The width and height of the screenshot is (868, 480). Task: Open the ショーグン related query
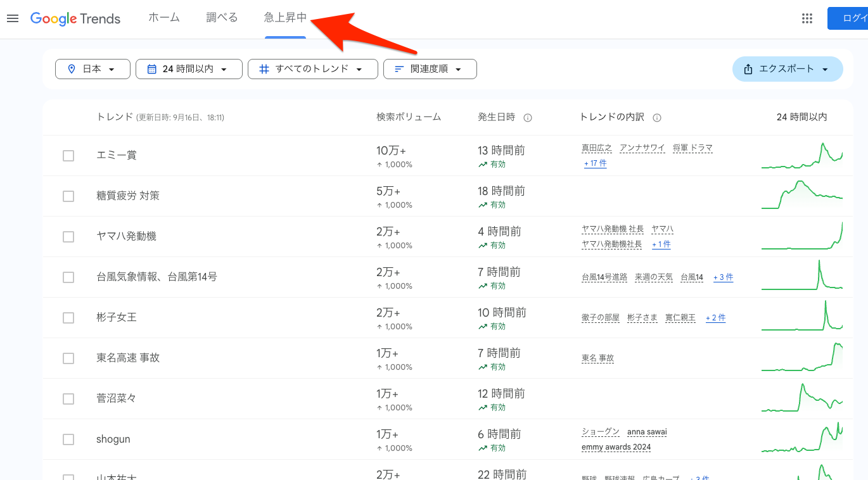[601, 432]
